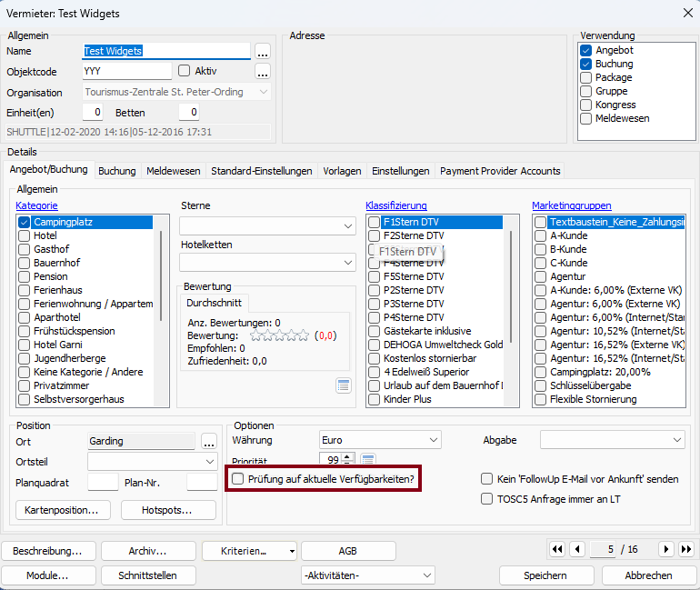Open the Ort lookup ellipsis button

(x=209, y=442)
